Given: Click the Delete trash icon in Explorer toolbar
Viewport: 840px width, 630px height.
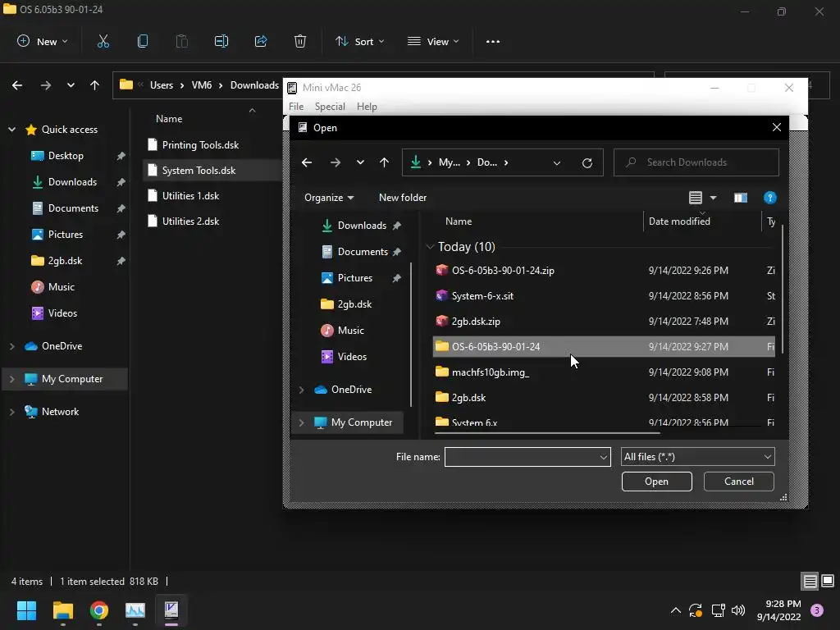Looking at the screenshot, I should [x=300, y=41].
